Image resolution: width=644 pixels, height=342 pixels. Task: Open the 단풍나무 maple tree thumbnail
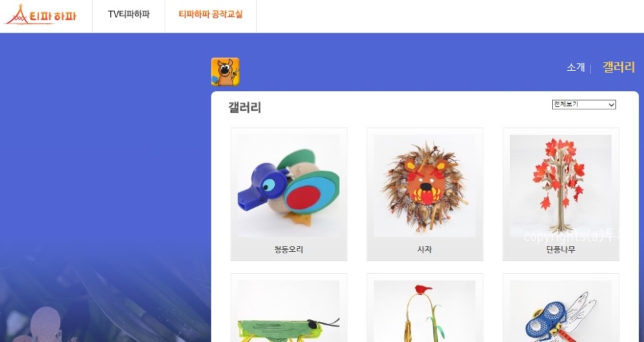point(561,186)
